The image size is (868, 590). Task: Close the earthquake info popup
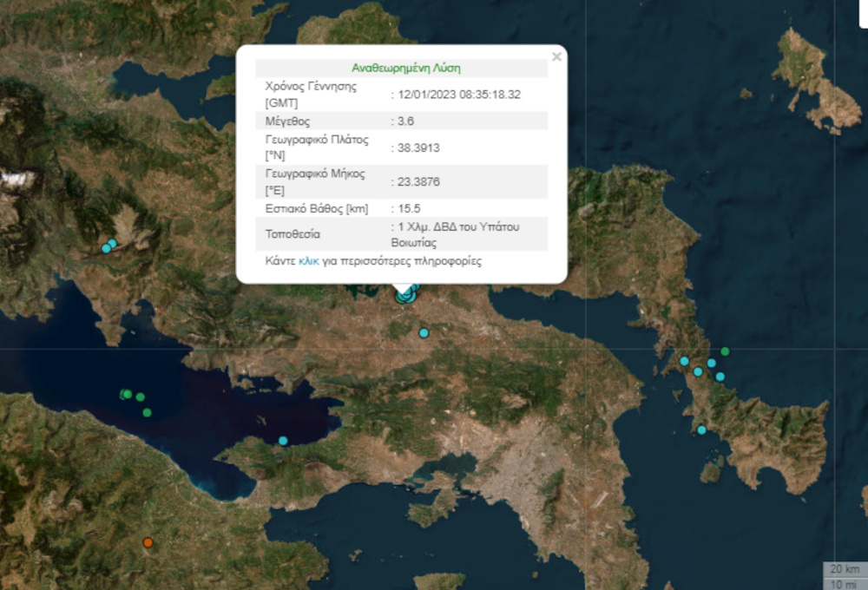point(556,57)
